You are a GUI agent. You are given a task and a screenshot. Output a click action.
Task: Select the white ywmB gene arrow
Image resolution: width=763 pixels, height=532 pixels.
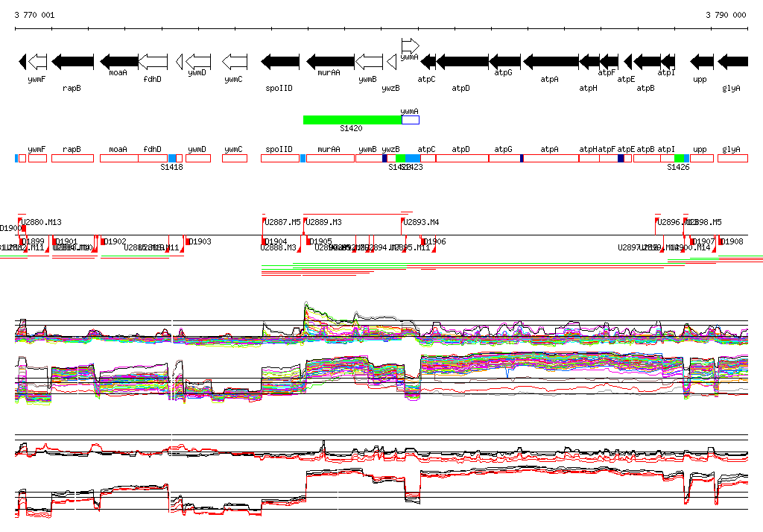[x=369, y=62]
